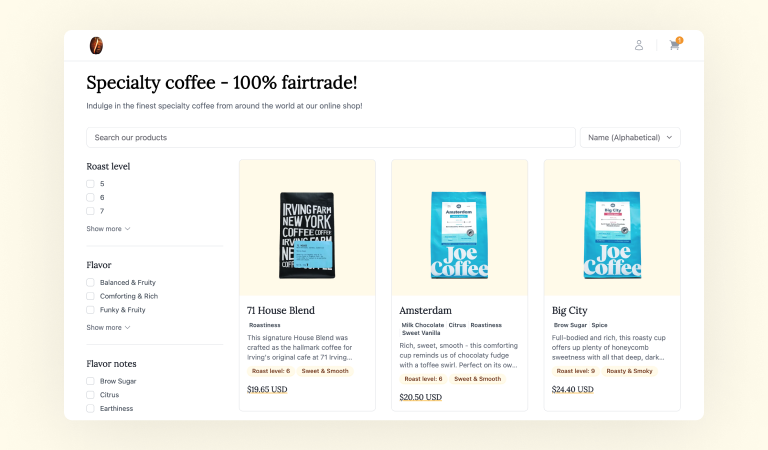768x450 pixels.
Task: Click the Sweet Vanilla note on Amsterdam
Action: [x=421, y=333]
